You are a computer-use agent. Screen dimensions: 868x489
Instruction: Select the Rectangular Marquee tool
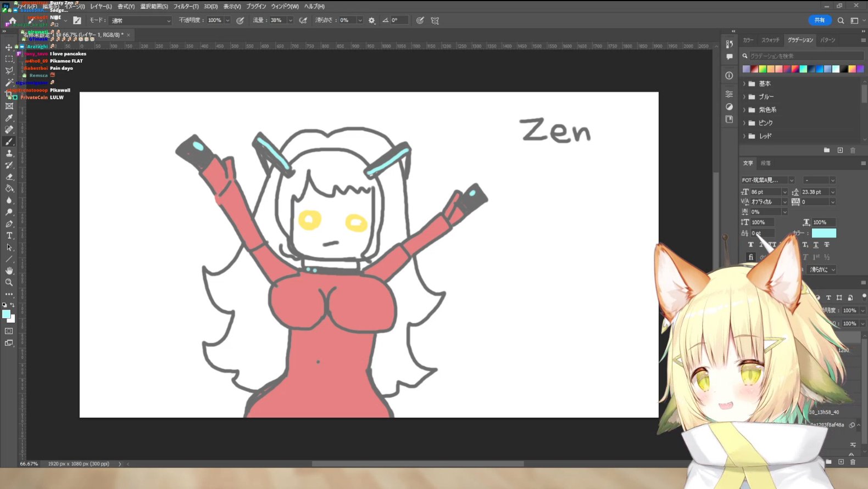click(9, 59)
